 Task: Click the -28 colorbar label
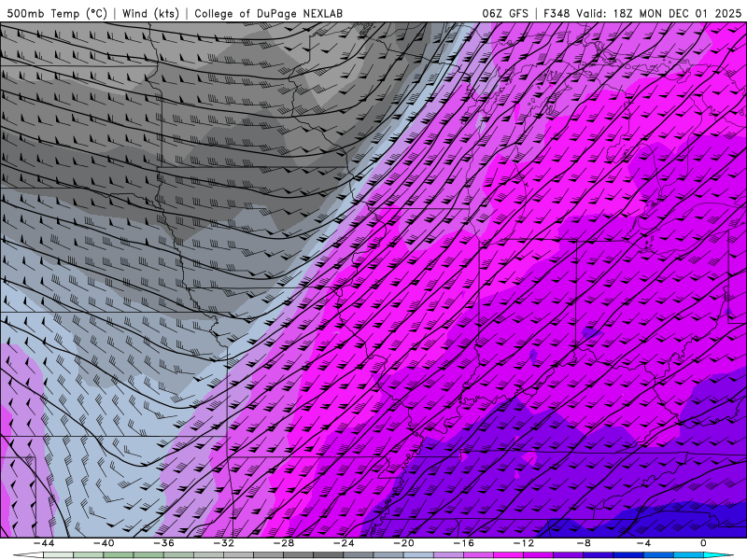click(284, 543)
